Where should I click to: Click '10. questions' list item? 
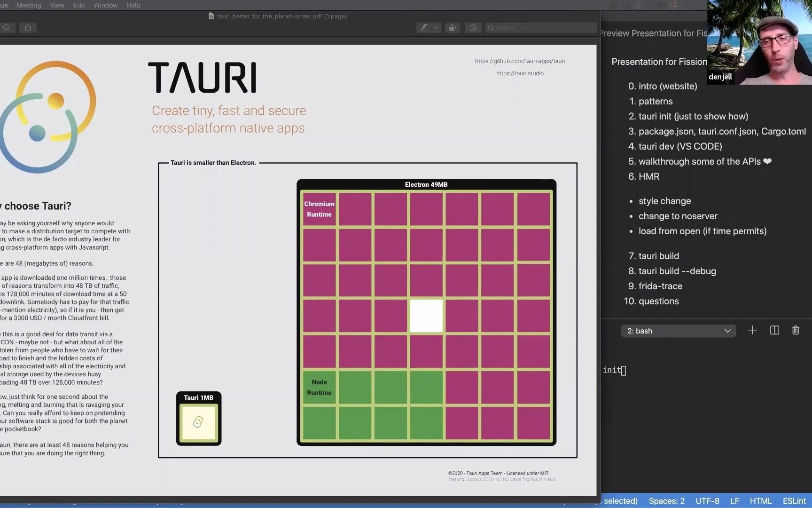click(651, 301)
